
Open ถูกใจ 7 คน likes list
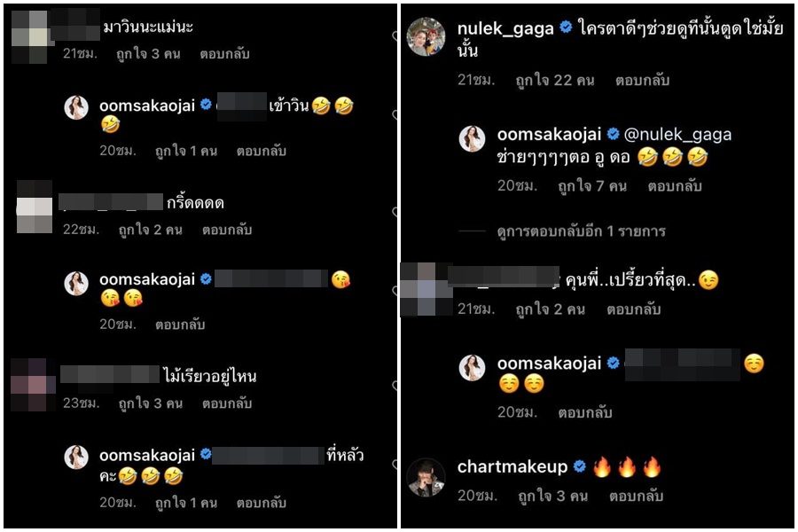pos(592,186)
